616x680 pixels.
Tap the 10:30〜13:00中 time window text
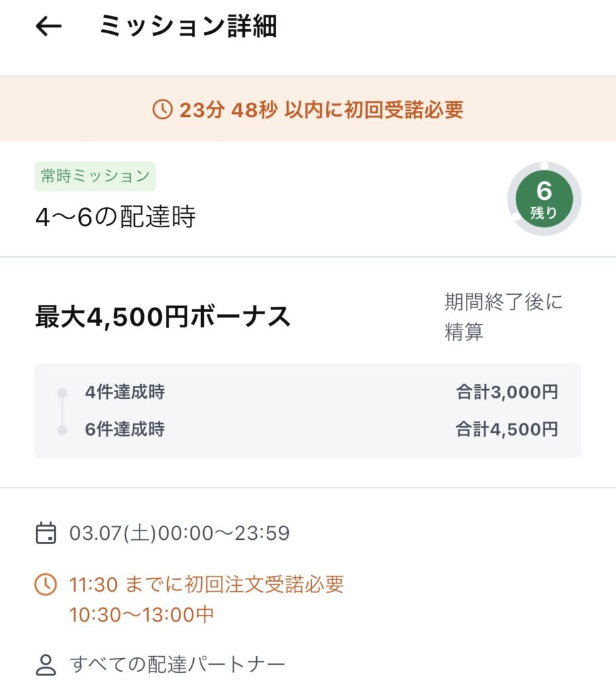pos(141,614)
